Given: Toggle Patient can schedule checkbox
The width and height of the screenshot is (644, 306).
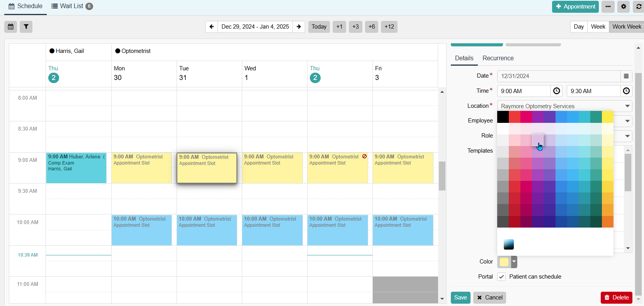Looking at the screenshot, I should 501,277.
